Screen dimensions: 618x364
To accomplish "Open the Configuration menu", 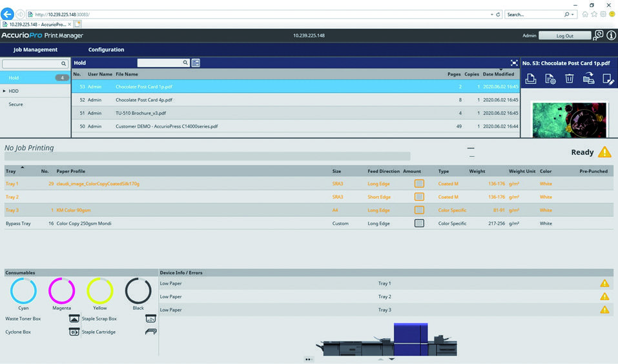I will click(x=106, y=50).
